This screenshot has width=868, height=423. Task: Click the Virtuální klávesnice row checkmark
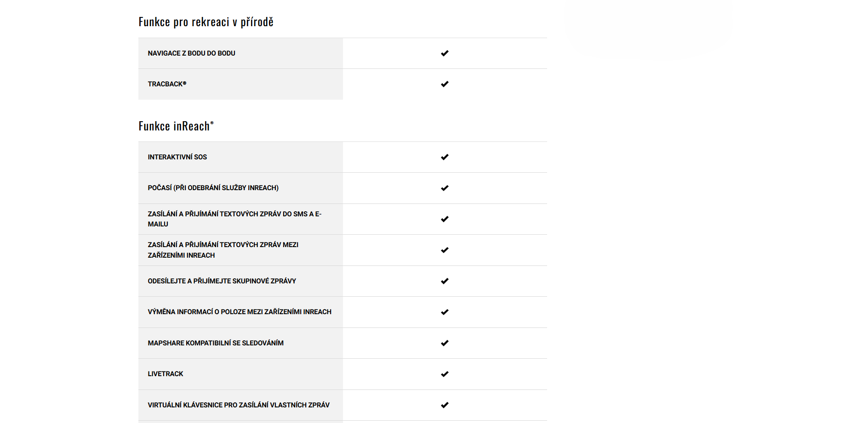pos(445,405)
